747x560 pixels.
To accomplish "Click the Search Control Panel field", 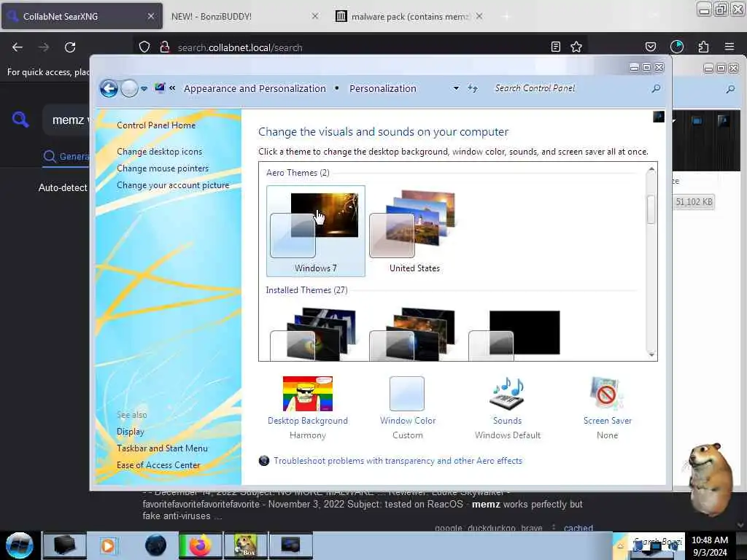I will [x=570, y=88].
